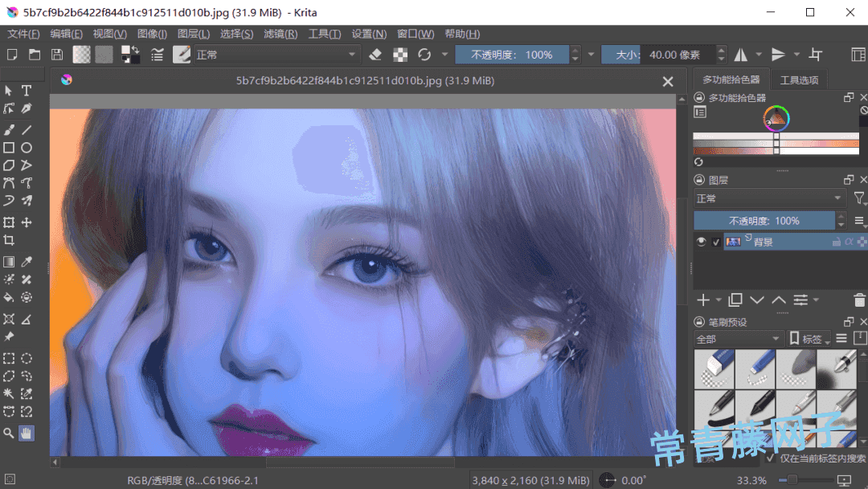This screenshot has height=489, width=868.
Task: Select the Pan hand tool
Action: point(26,433)
